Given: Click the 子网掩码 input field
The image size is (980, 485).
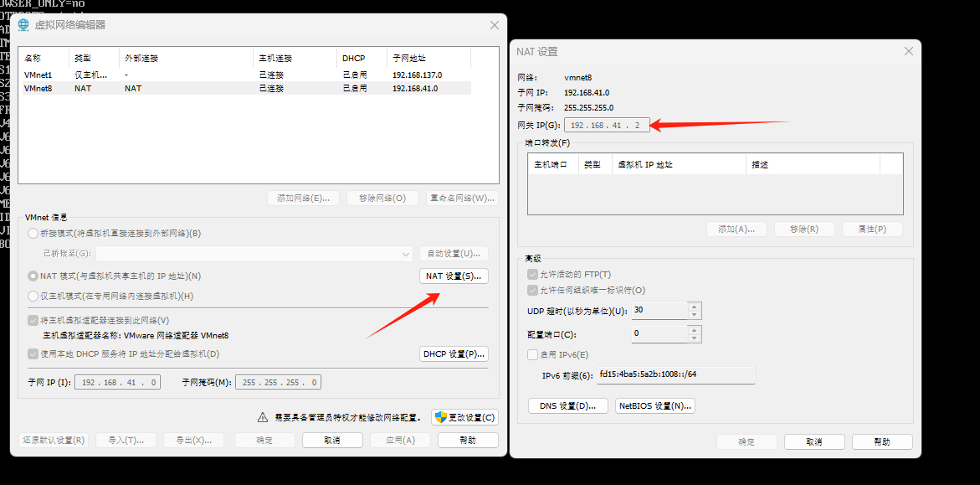Looking at the screenshot, I should (278, 382).
